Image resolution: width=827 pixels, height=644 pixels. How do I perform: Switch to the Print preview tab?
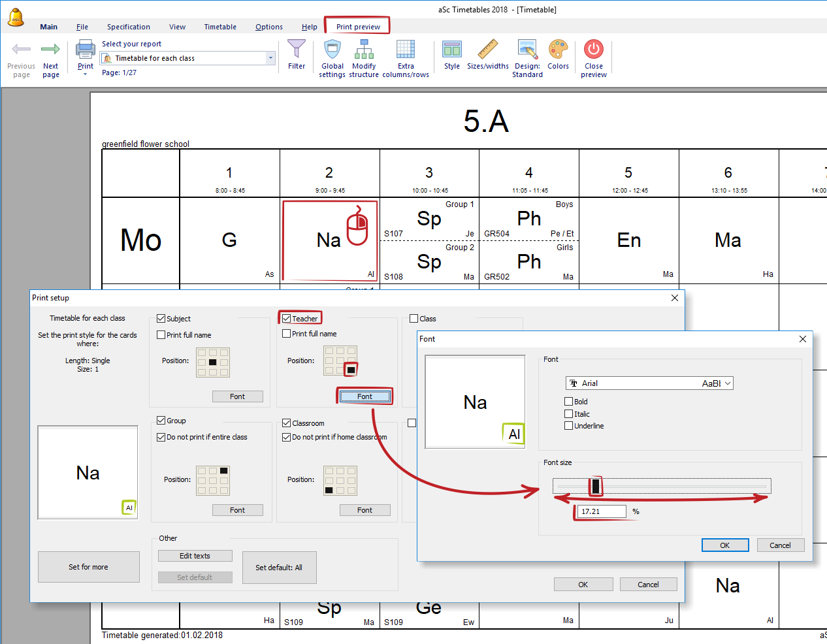click(x=358, y=27)
